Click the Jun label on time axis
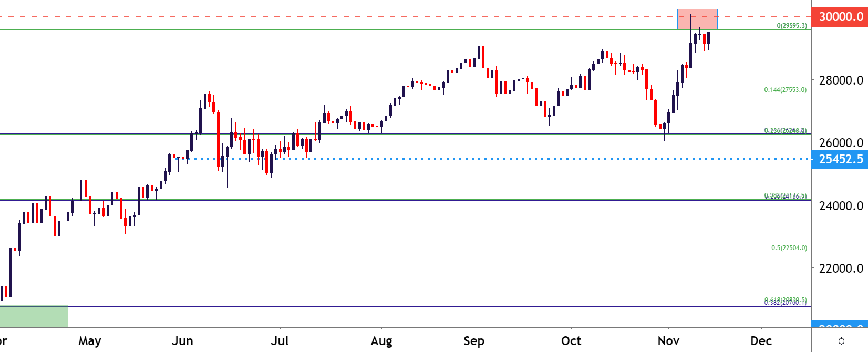This screenshot has width=868, height=352. pos(182,341)
